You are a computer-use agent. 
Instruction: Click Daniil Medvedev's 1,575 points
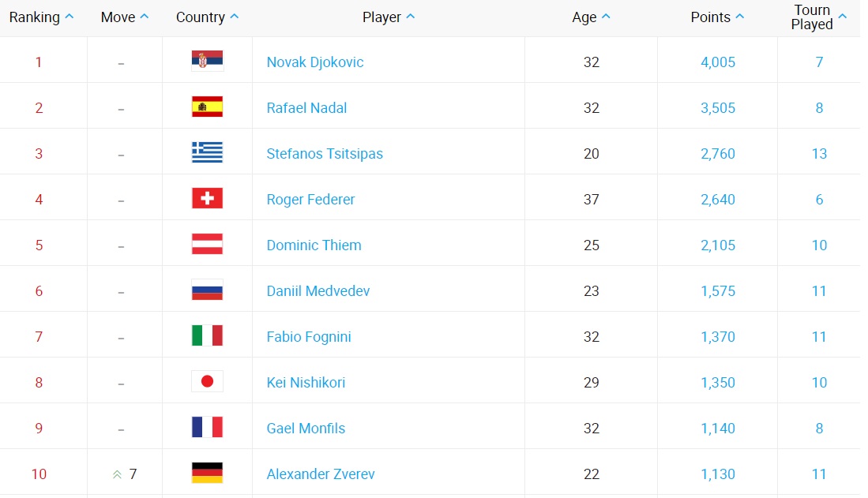tap(717, 291)
